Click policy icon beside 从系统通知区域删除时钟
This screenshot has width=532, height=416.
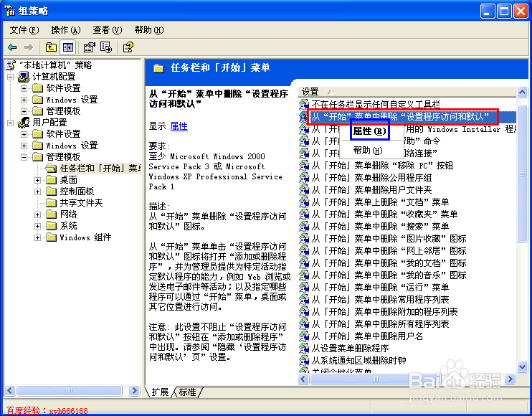[x=304, y=360]
